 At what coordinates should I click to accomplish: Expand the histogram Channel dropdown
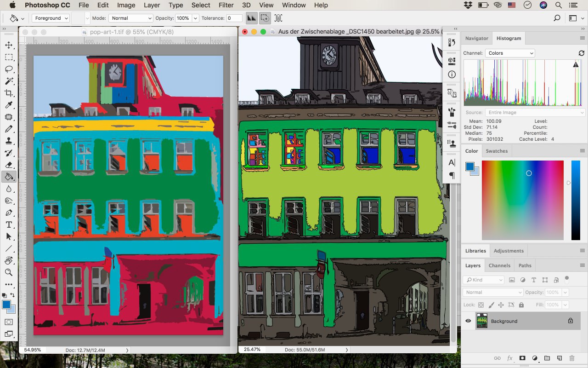coord(510,53)
